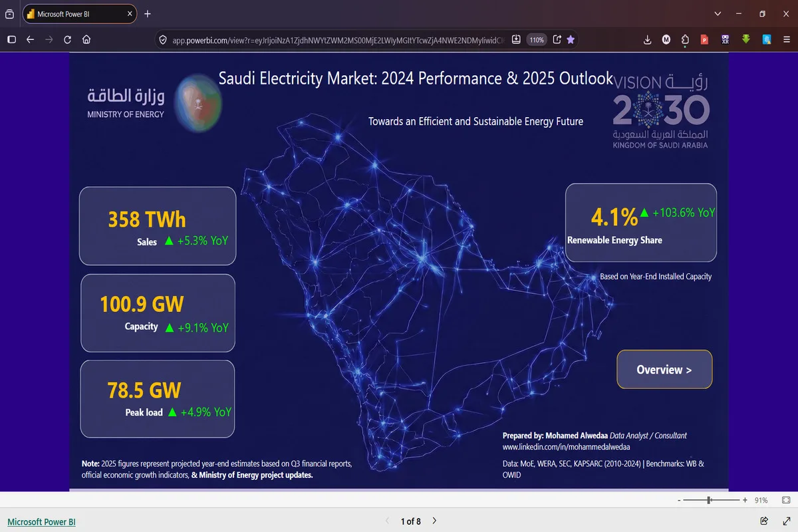Share the Power BI report
This screenshot has width=798, height=532.
(x=764, y=520)
